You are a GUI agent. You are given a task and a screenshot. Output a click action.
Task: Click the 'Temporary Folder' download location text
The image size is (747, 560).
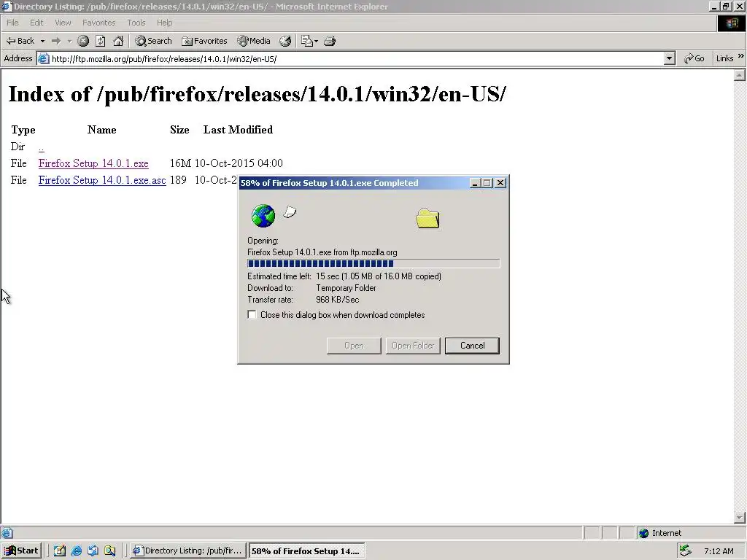tap(346, 288)
